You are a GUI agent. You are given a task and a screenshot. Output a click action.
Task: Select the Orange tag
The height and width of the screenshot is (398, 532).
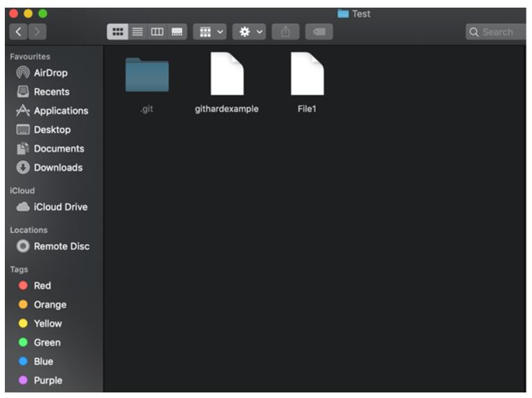tap(42, 304)
